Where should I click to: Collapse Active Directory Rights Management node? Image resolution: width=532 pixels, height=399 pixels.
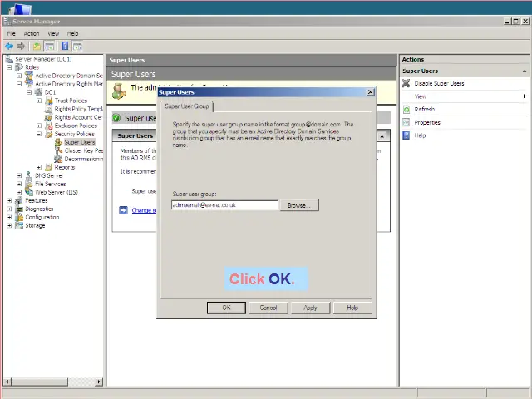[19, 84]
